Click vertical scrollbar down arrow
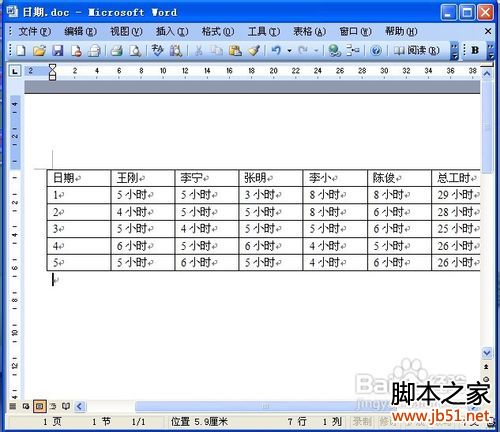The width and height of the screenshot is (500, 432). click(487, 353)
